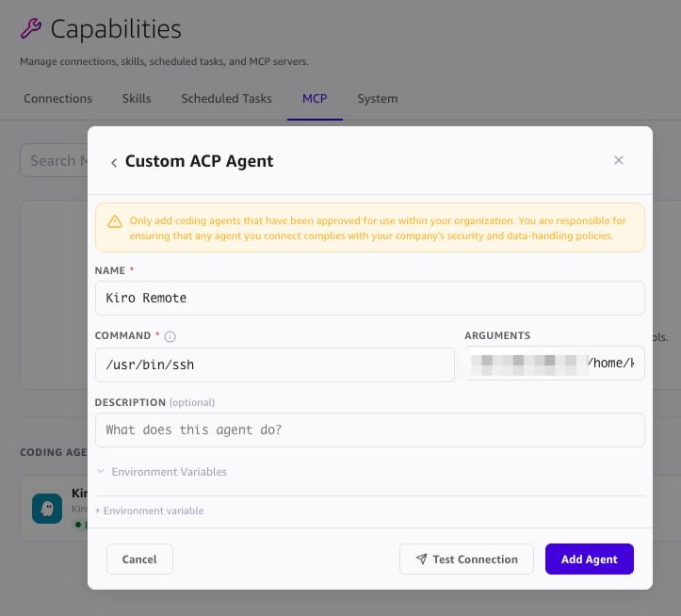Focus the NAME field containing Kiro Remote
The height and width of the screenshot is (616, 681).
pos(369,298)
